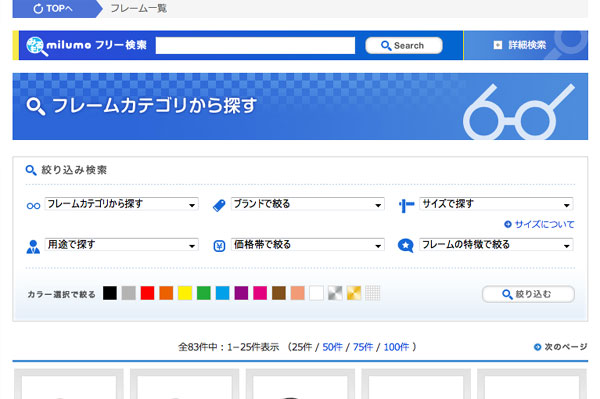The image size is (600, 399).
Task: Open the サイズで探す dropdown
Action: pyautogui.click(x=496, y=204)
